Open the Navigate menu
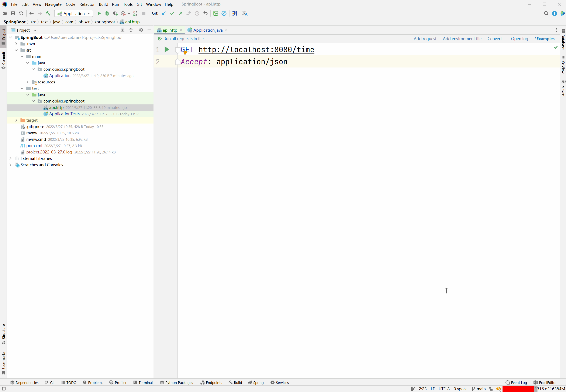The width and height of the screenshot is (566, 392). [53, 4]
